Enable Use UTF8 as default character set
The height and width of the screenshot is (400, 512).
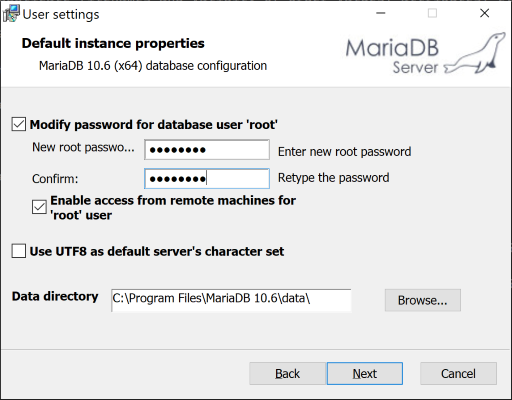tap(19, 251)
